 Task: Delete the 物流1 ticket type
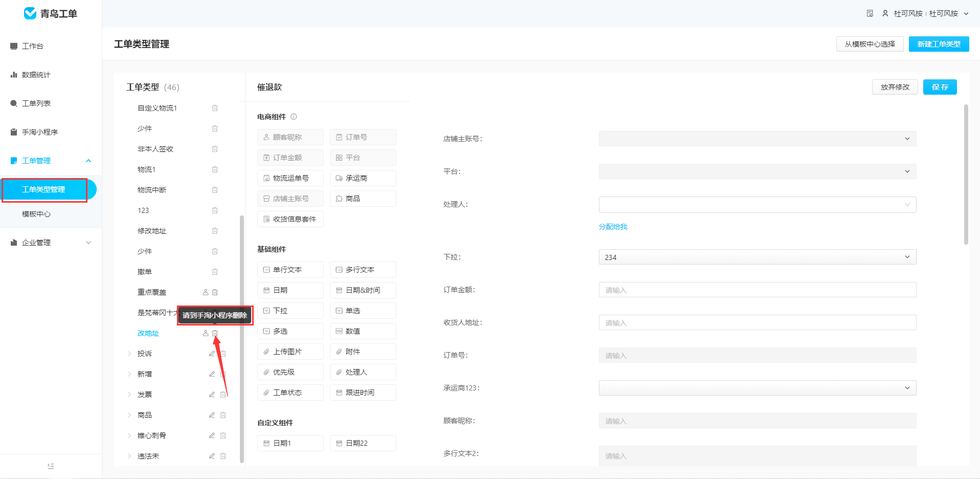point(215,169)
